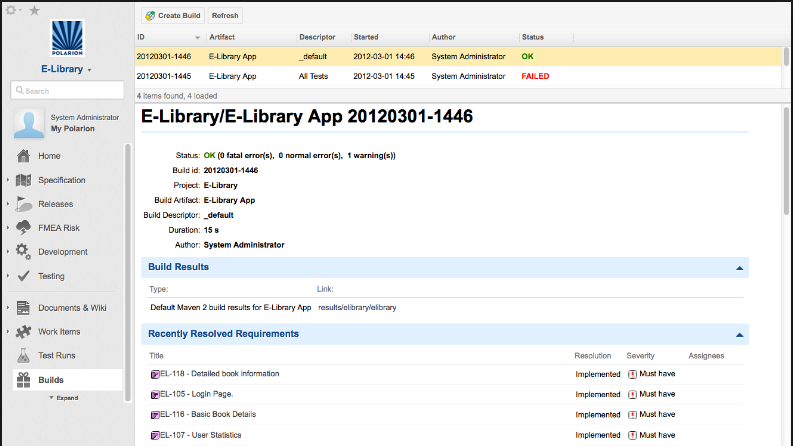
Task: Click the Development gear icon
Action: click(x=24, y=252)
